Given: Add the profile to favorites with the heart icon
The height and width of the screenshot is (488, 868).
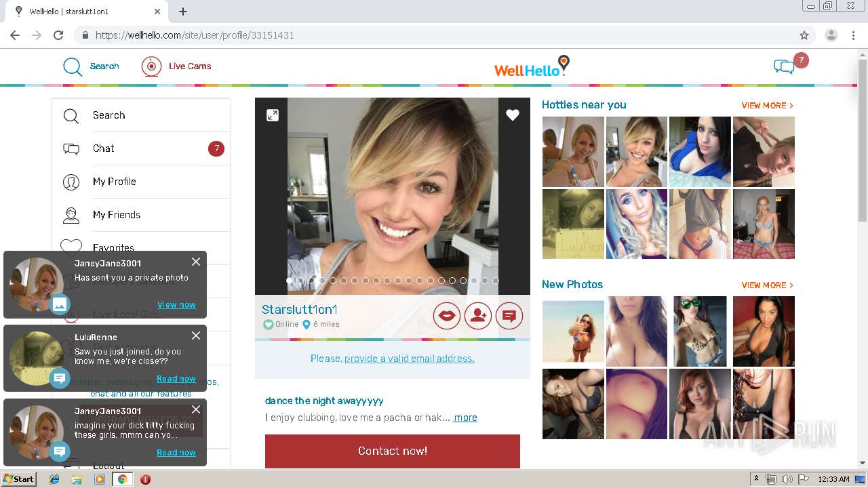Looking at the screenshot, I should click(513, 115).
